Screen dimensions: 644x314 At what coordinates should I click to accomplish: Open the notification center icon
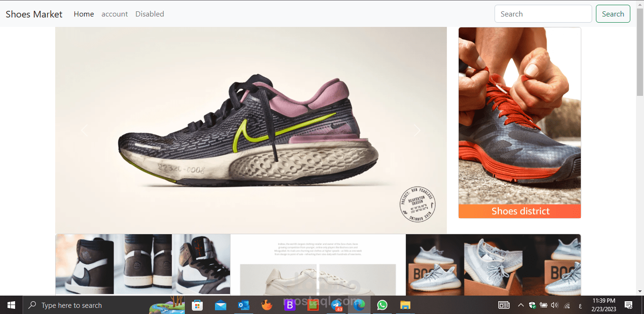click(x=628, y=306)
